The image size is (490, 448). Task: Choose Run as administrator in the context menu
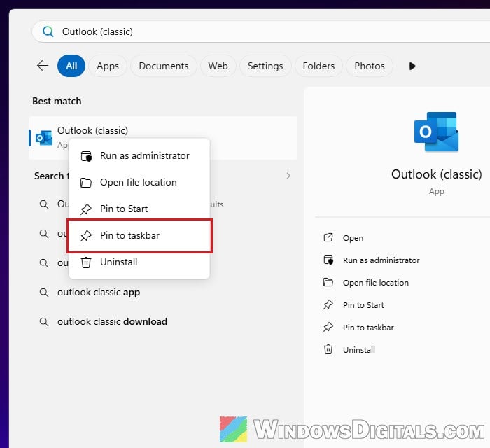[139, 155]
